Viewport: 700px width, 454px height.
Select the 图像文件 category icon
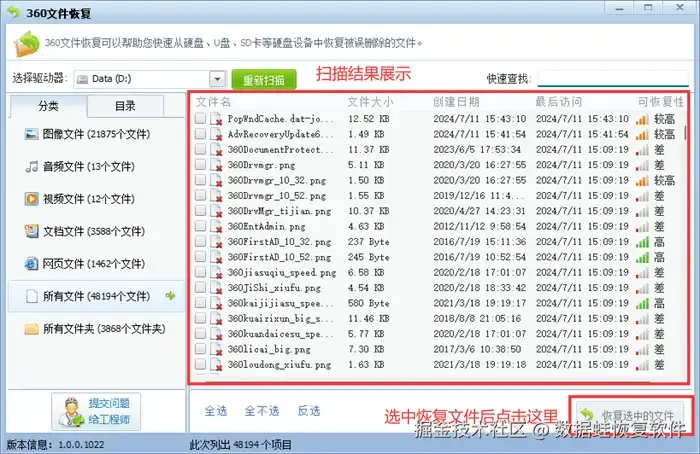[31, 134]
